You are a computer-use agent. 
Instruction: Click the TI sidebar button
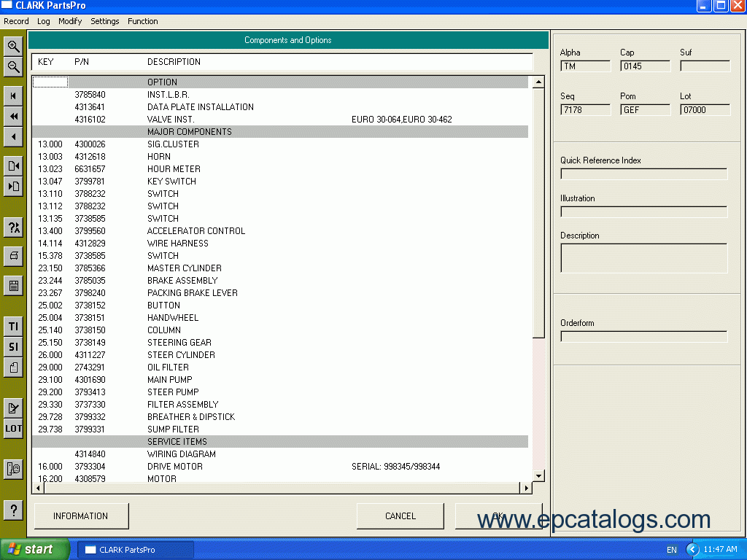pyautogui.click(x=13, y=326)
